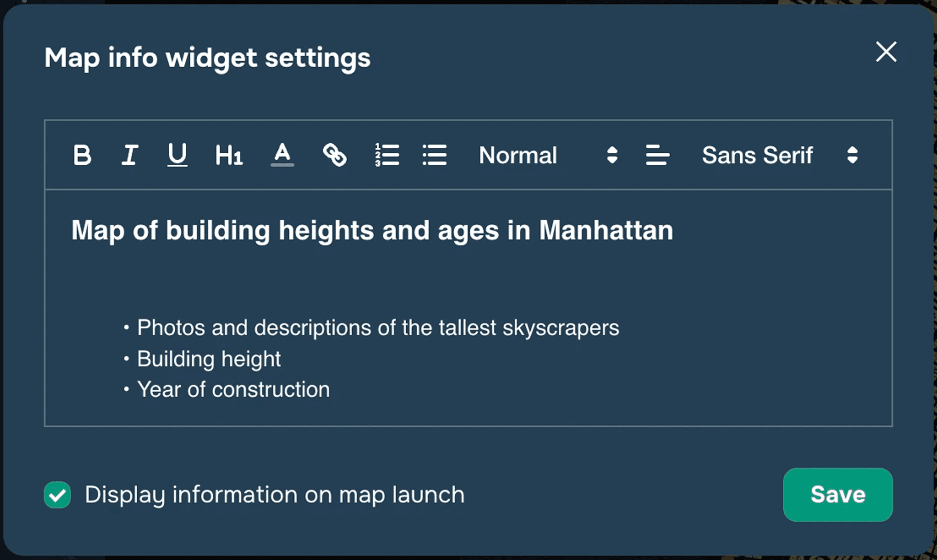Viewport: 937px width, 560px height.
Task: Place cursor in Building height bullet
Action: pyautogui.click(x=209, y=359)
